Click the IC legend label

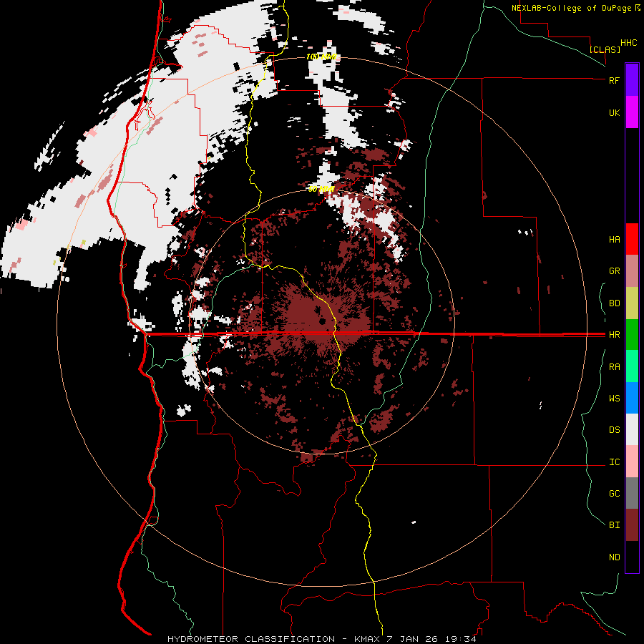point(614,462)
